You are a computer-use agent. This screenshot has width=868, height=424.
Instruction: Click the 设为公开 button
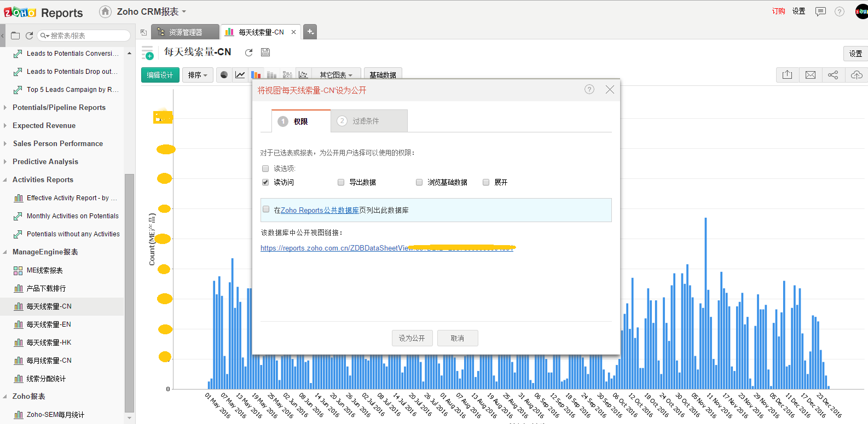[x=412, y=338]
